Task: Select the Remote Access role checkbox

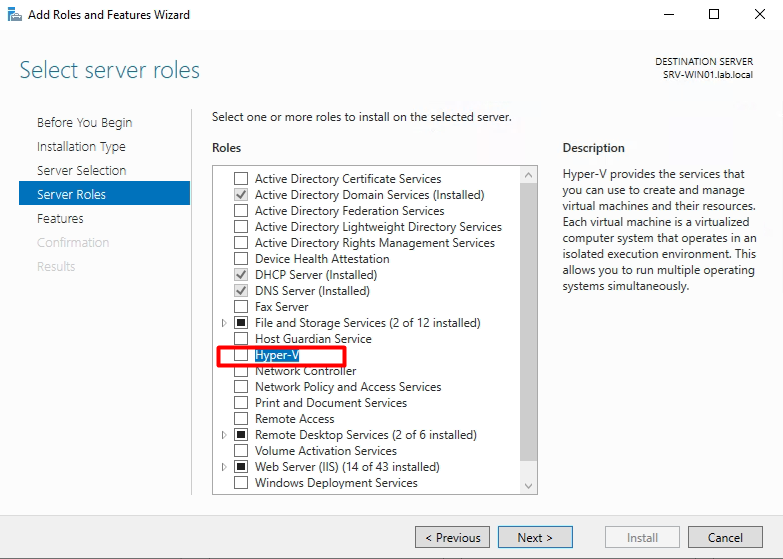Action: coord(241,419)
